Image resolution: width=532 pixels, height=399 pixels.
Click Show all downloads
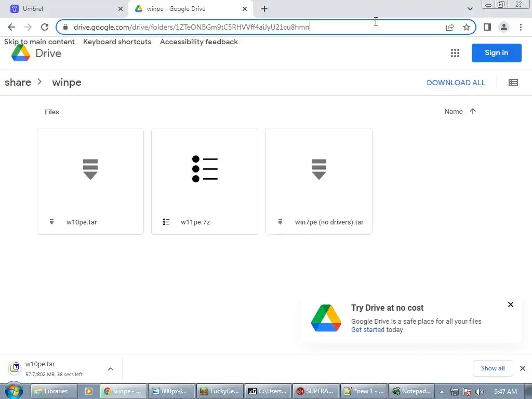(x=493, y=368)
